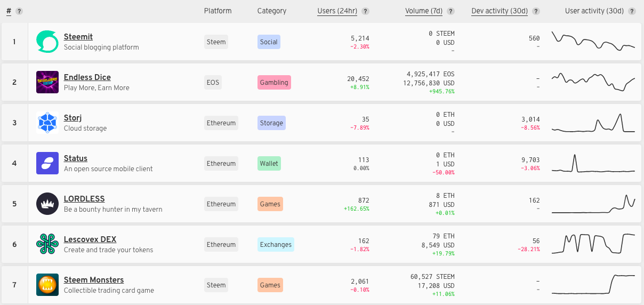
Task: Filter by Steem platform in Steemit row
Action: point(216,42)
